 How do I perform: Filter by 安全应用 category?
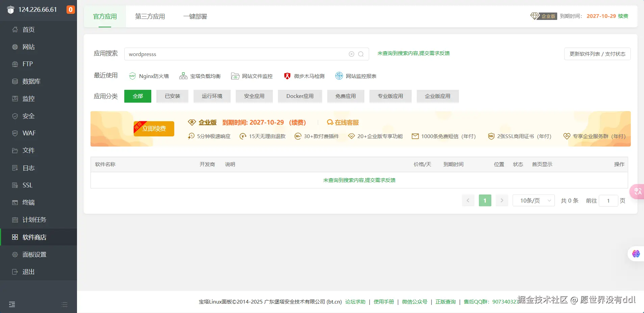pyautogui.click(x=254, y=96)
